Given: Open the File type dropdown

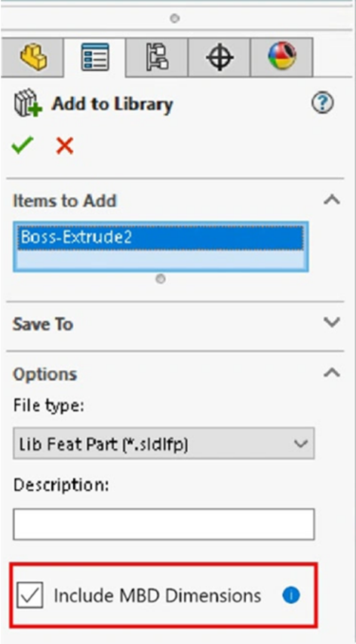Looking at the screenshot, I should 164,443.
